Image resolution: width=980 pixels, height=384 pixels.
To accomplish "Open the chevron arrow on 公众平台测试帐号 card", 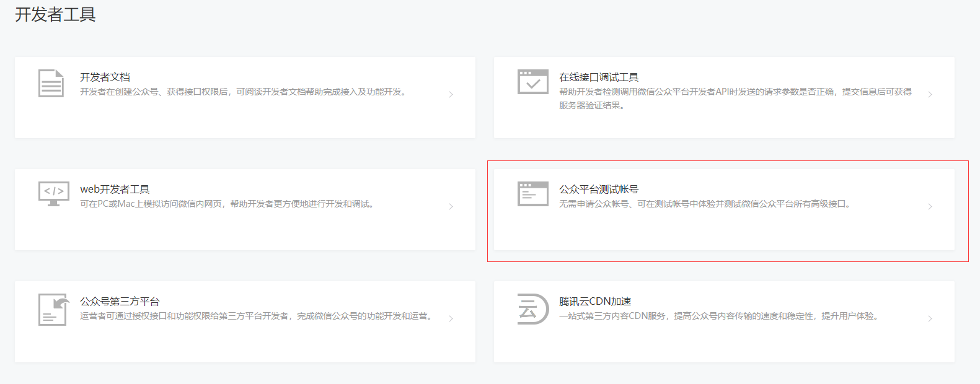I will (930, 206).
